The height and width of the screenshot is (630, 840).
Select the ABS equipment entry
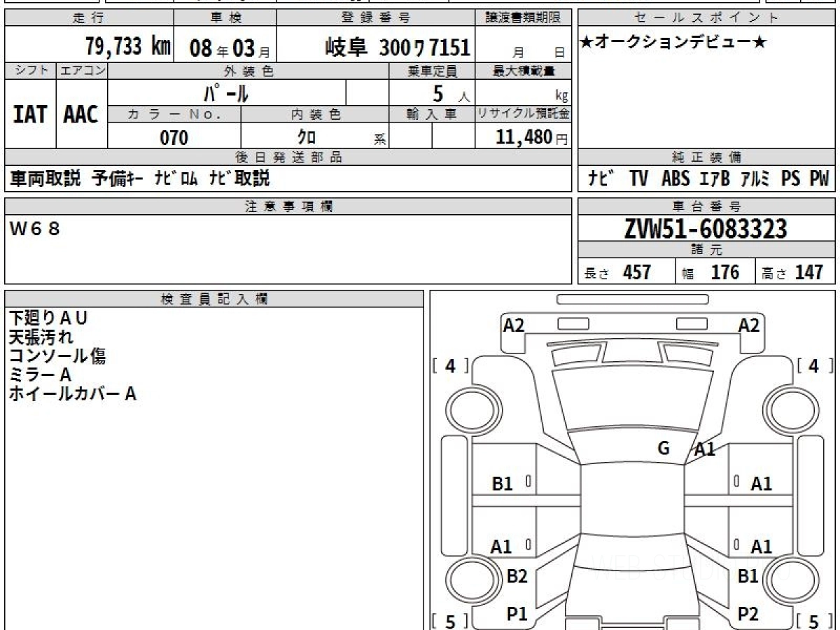675,179
